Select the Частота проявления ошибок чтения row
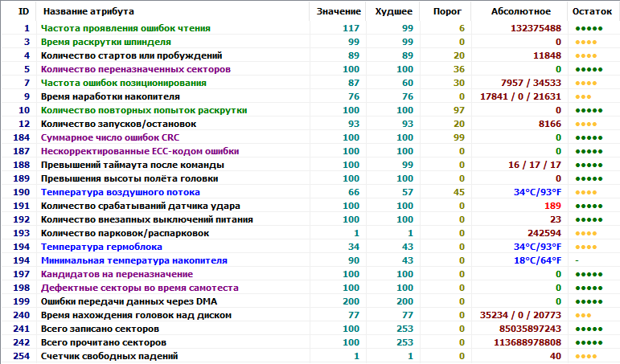 pyautogui.click(x=310, y=28)
